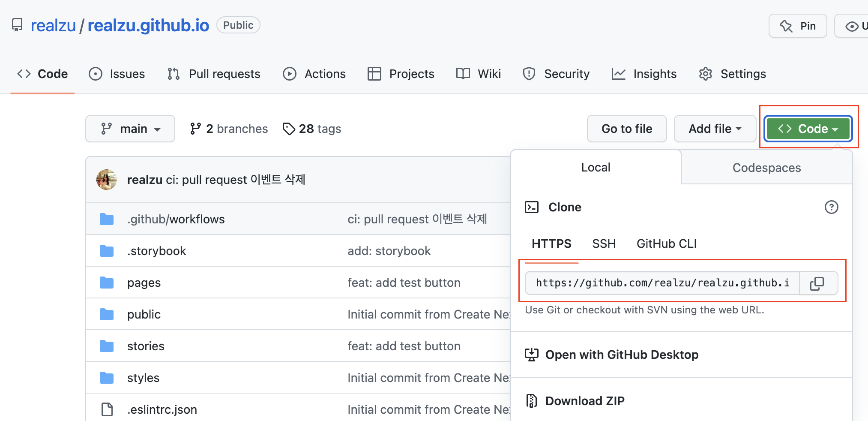The image size is (868, 421).
Task: Select the GitHub CLI clone option
Action: (667, 244)
